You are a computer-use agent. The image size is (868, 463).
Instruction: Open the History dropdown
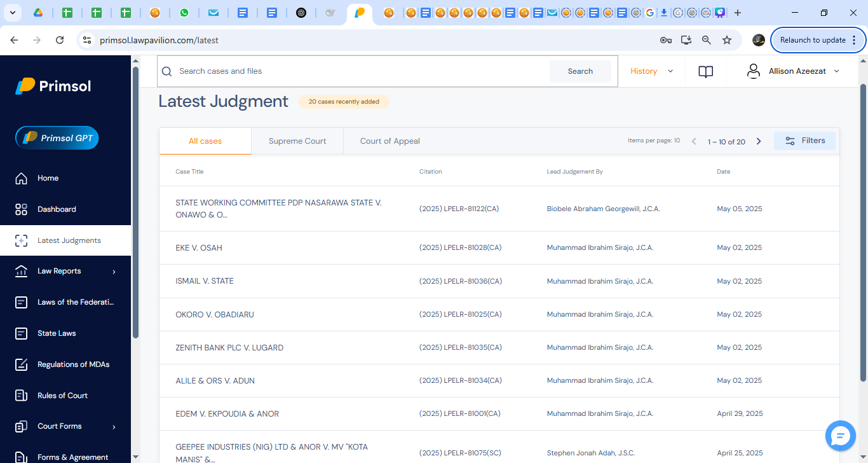[x=651, y=71]
